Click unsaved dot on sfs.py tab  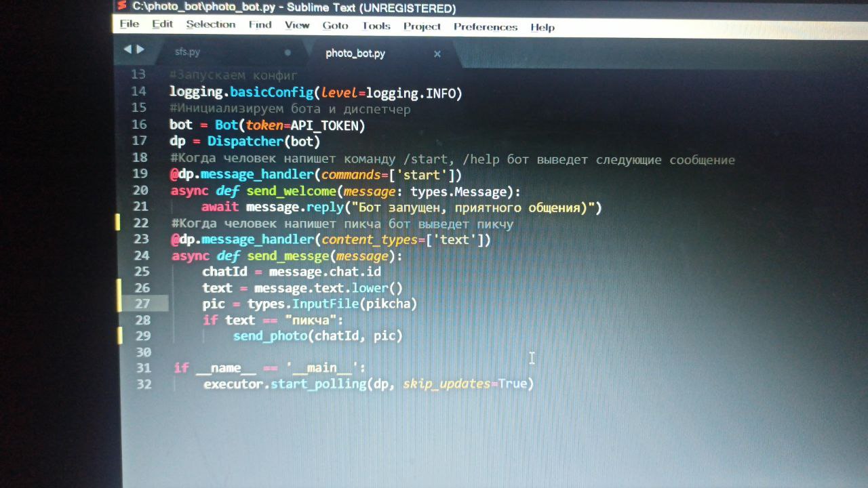pyautogui.click(x=288, y=52)
